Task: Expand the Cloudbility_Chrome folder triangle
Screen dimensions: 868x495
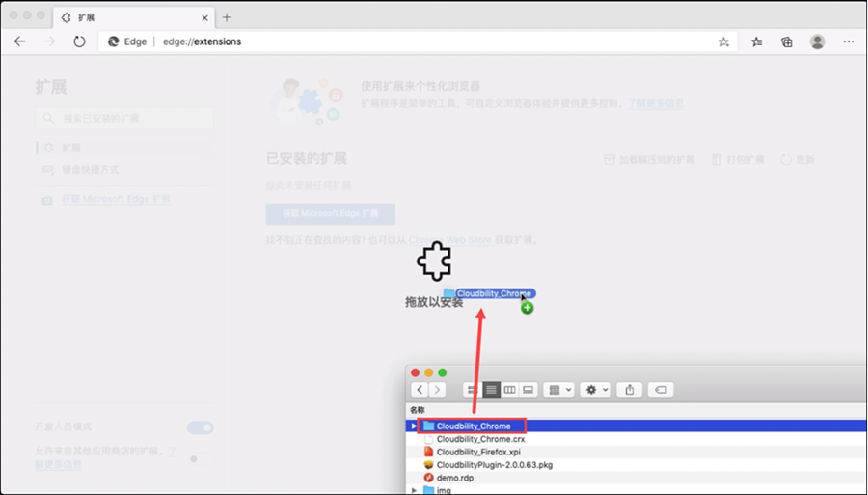Action: 415,426
